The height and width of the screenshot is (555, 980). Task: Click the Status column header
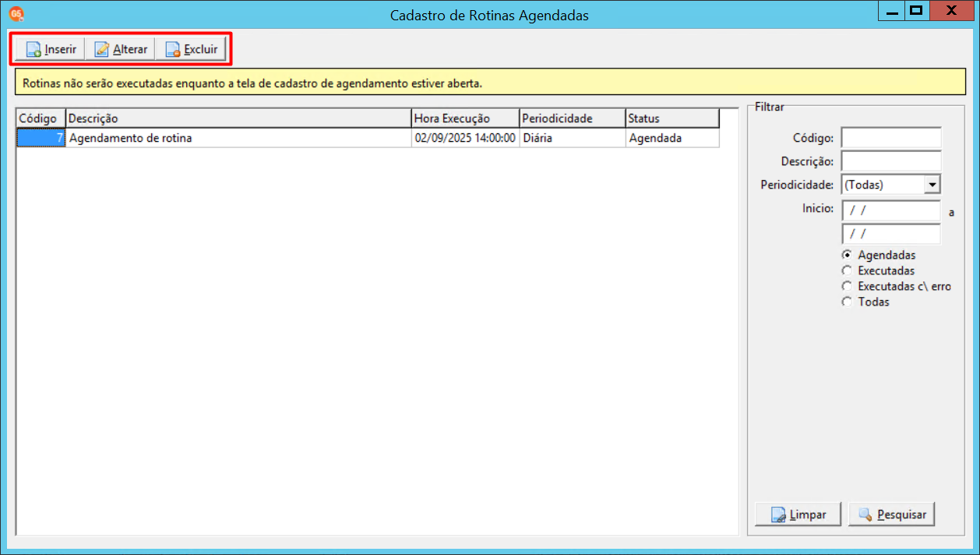tap(672, 118)
